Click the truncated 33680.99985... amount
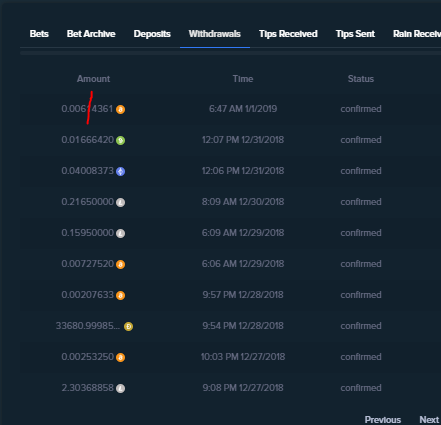Viewport: 441px width, 425px height. click(x=88, y=326)
